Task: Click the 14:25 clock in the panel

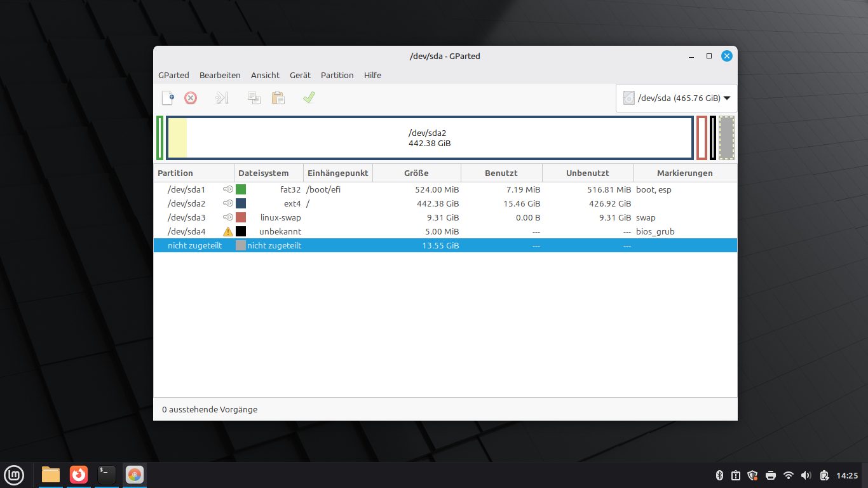Action: (x=848, y=475)
